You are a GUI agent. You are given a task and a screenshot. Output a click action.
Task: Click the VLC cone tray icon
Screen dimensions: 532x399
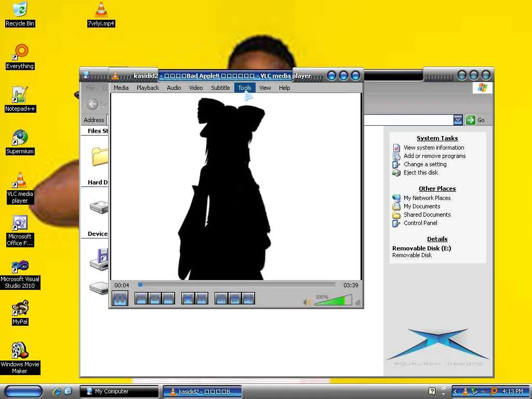pyautogui.click(x=465, y=392)
